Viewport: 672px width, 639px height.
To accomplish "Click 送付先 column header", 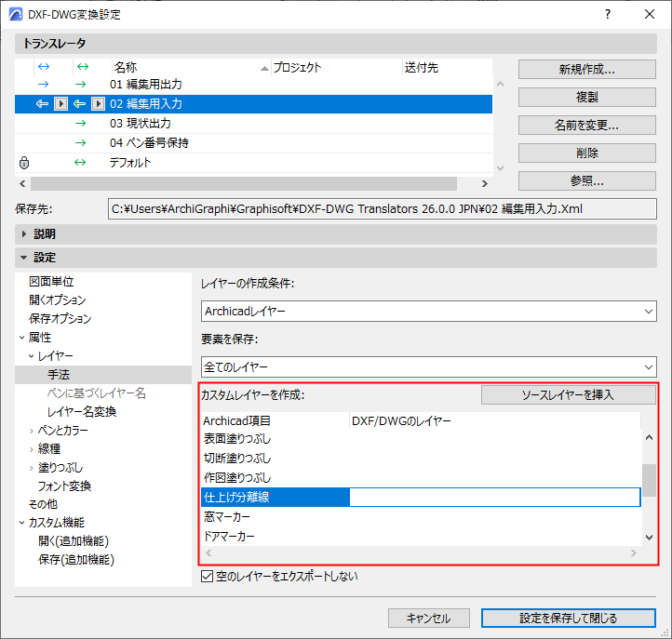I will click(448, 67).
